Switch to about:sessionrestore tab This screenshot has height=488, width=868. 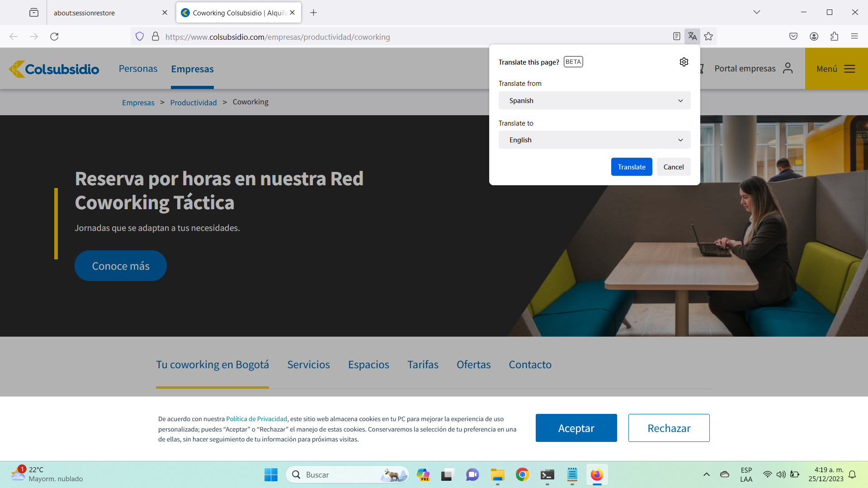105,13
